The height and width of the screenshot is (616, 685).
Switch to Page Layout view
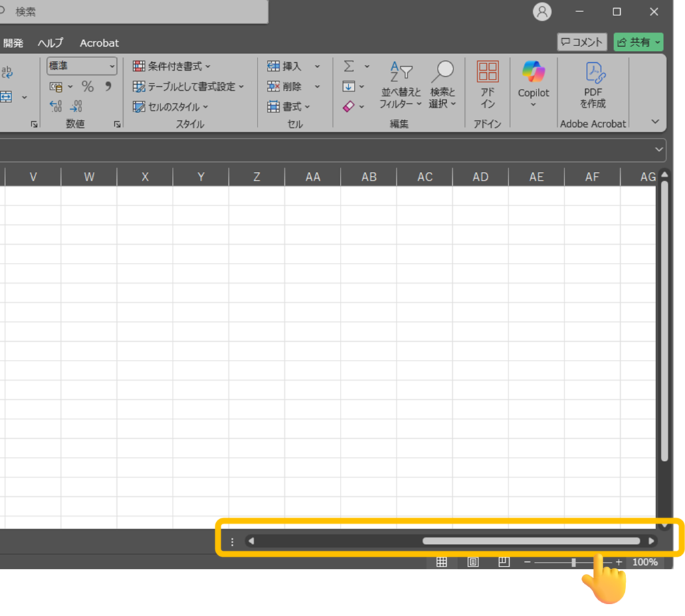pos(473,562)
